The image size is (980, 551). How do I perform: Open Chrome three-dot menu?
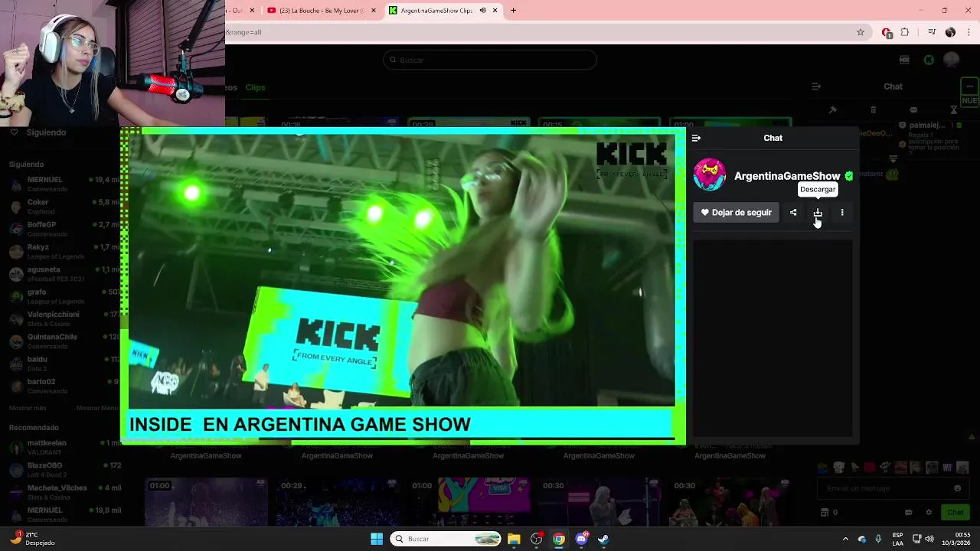pos(969,32)
